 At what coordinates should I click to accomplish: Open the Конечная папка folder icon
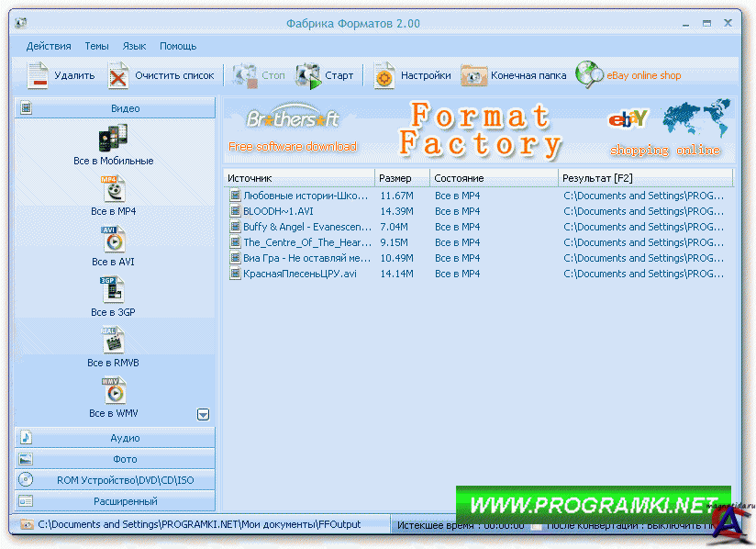(x=474, y=76)
